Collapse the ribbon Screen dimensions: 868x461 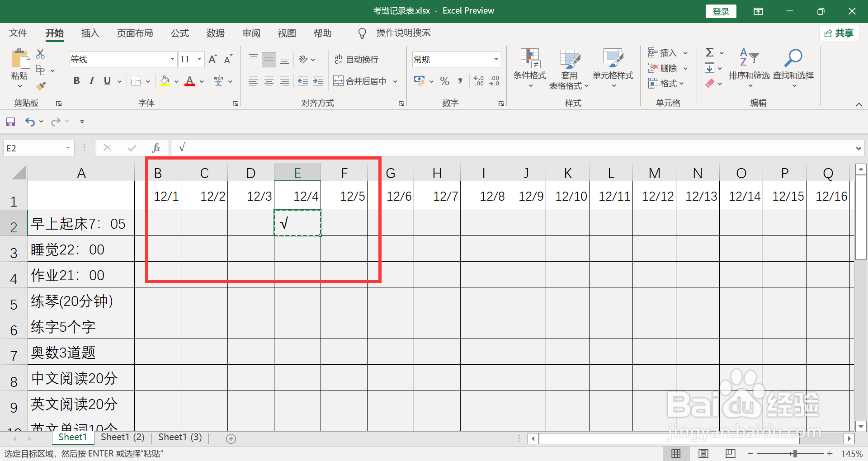tap(859, 104)
